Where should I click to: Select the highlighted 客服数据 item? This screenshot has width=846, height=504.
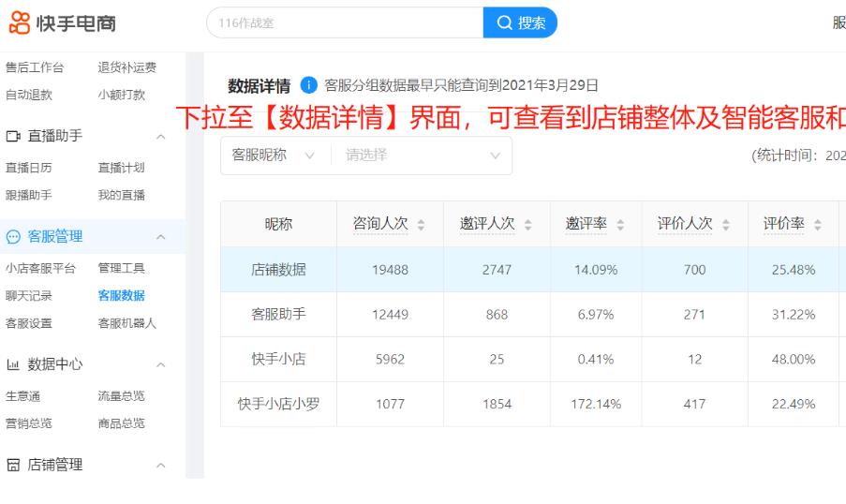point(122,296)
